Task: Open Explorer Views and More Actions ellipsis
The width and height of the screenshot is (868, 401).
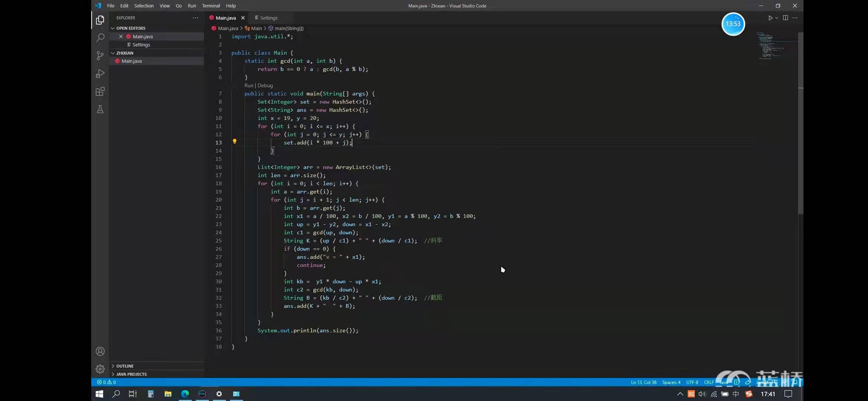Action: point(195,18)
